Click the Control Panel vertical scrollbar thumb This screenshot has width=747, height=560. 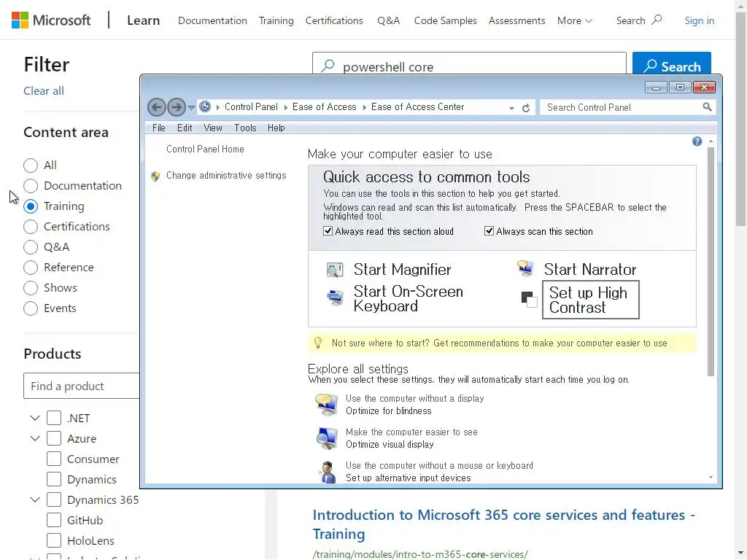point(711,262)
